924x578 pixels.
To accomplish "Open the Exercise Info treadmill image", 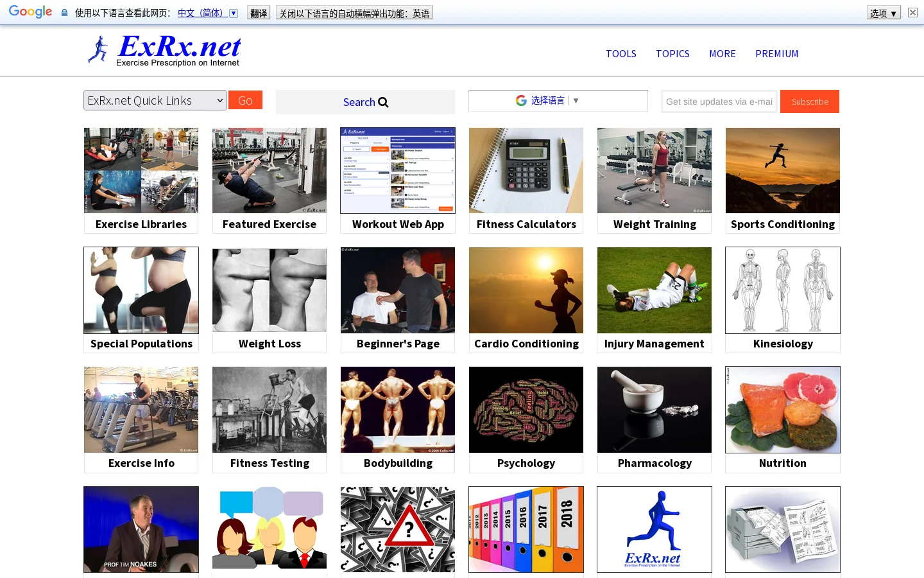I will point(141,410).
